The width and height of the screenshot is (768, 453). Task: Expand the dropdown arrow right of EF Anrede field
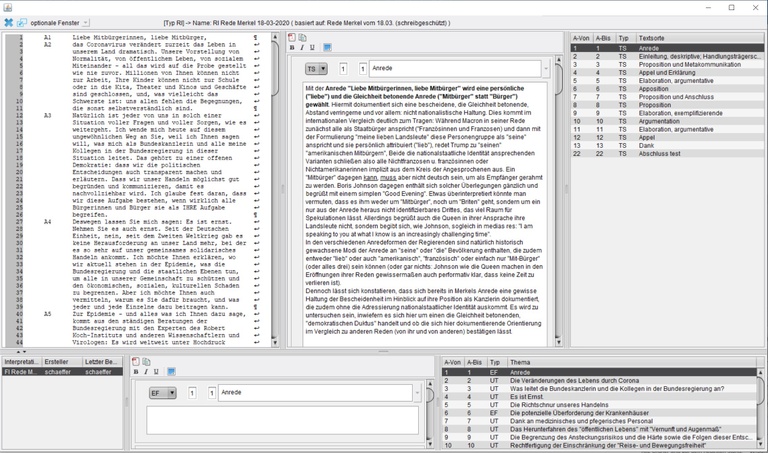coord(417,393)
